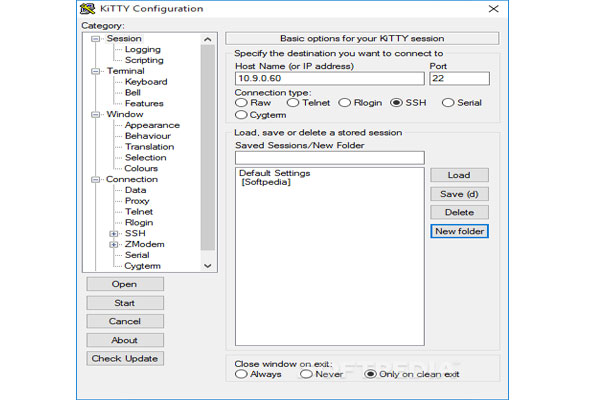Image resolution: width=600 pixels, height=400 pixels.
Task: Load the selected saved session
Action: click(460, 175)
